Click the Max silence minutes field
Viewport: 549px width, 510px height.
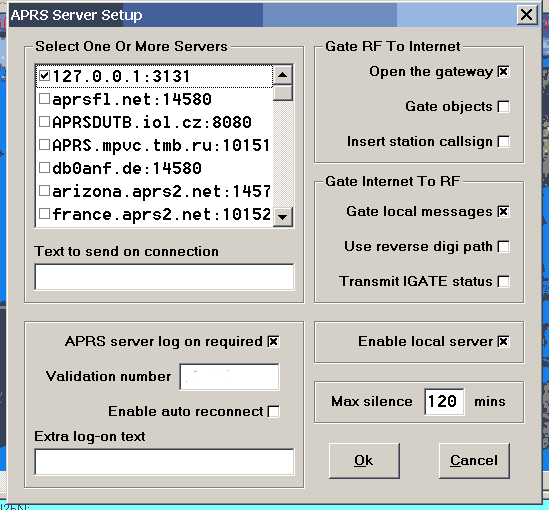click(x=444, y=401)
